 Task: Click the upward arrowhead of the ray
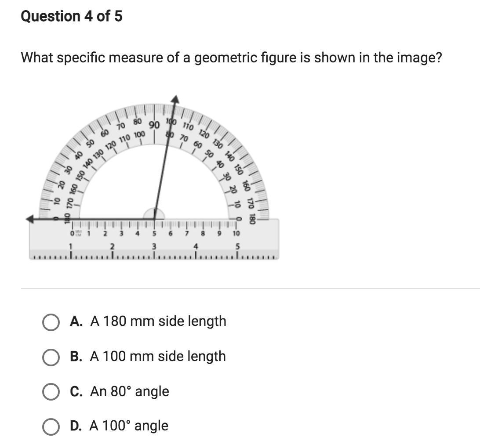click(175, 99)
